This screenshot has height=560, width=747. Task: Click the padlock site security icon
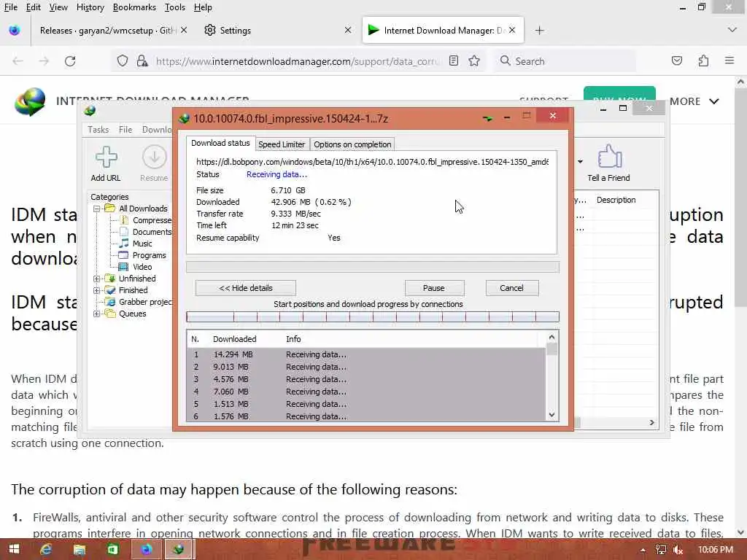142,61
